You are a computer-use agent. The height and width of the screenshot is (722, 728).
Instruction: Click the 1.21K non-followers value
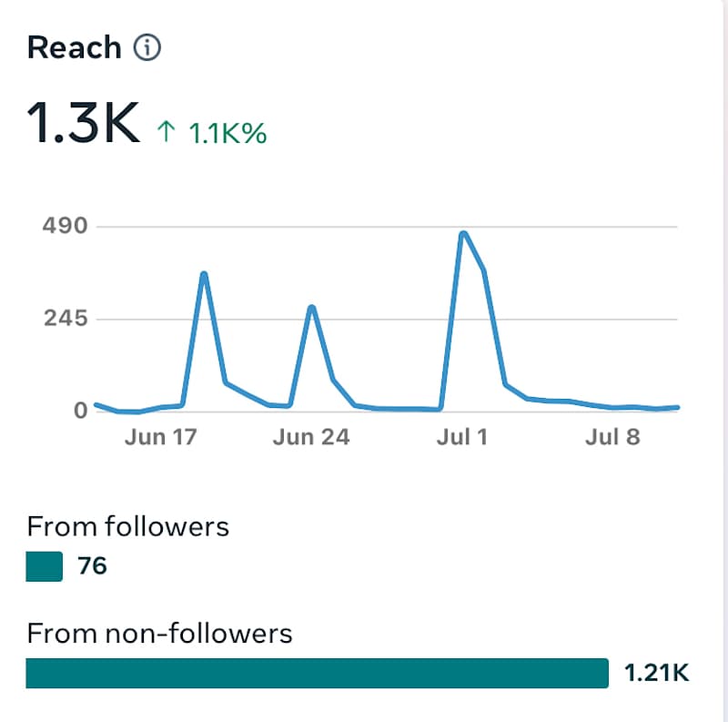point(656,673)
